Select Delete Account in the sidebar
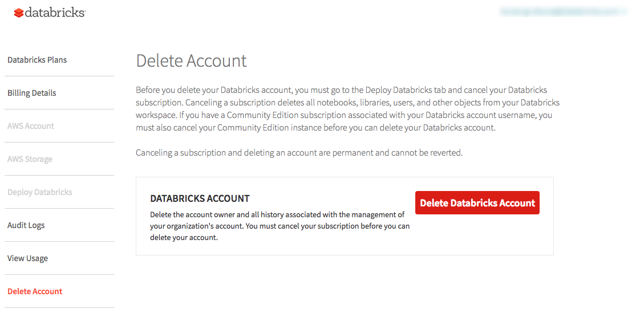 click(35, 291)
